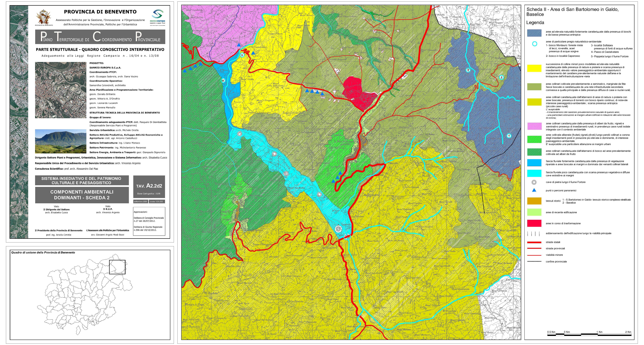Select the cyan fascia fluviale quarry swatch
Viewport: 644px width, 345px height.
click(x=534, y=173)
